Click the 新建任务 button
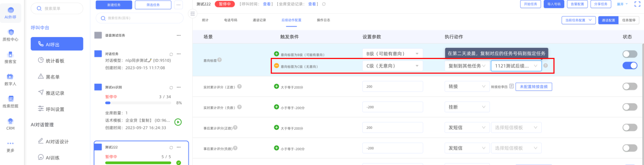644x165 pixels. pos(114,5)
